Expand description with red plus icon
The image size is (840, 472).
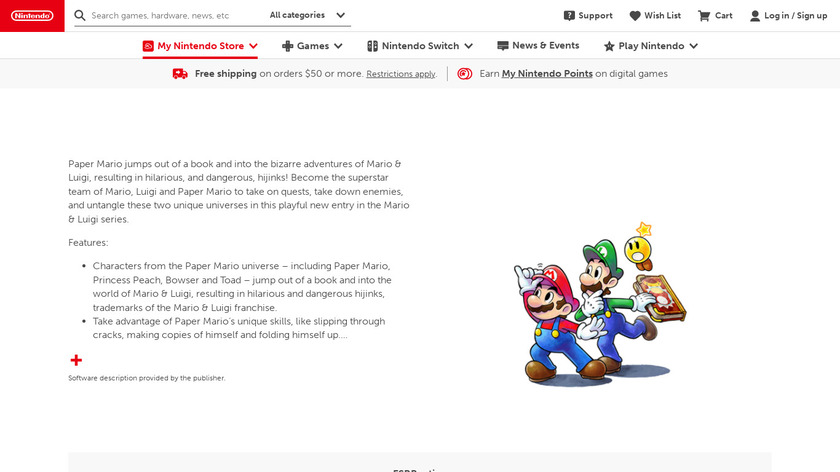click(x=76, y=360)
